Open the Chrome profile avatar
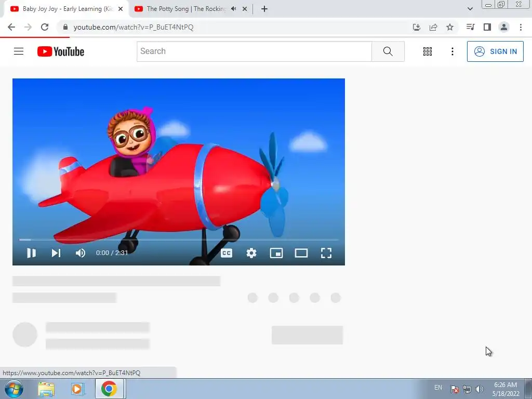This screenshot has width=532, height=399. pos(504,27)
